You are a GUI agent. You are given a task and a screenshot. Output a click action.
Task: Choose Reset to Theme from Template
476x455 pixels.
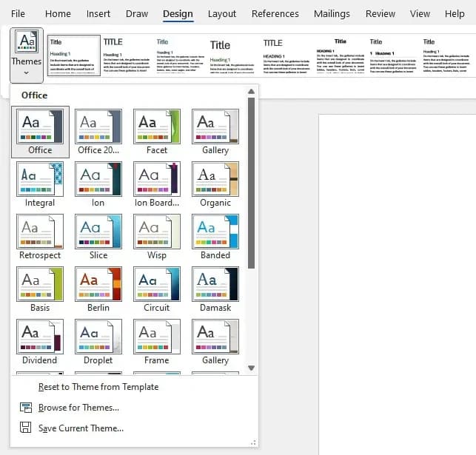(x=98, y=387)
